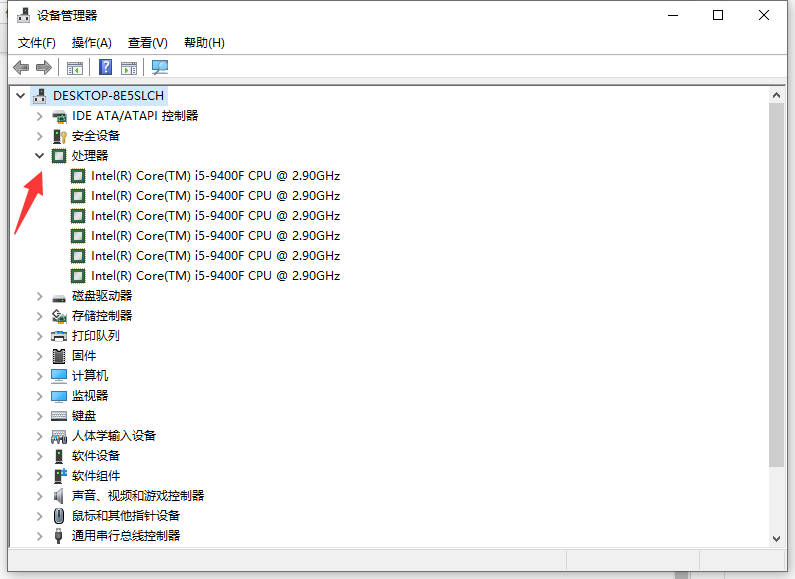
Task: Expand 通用串行总线控制器 node
Action: coord(40,536)
